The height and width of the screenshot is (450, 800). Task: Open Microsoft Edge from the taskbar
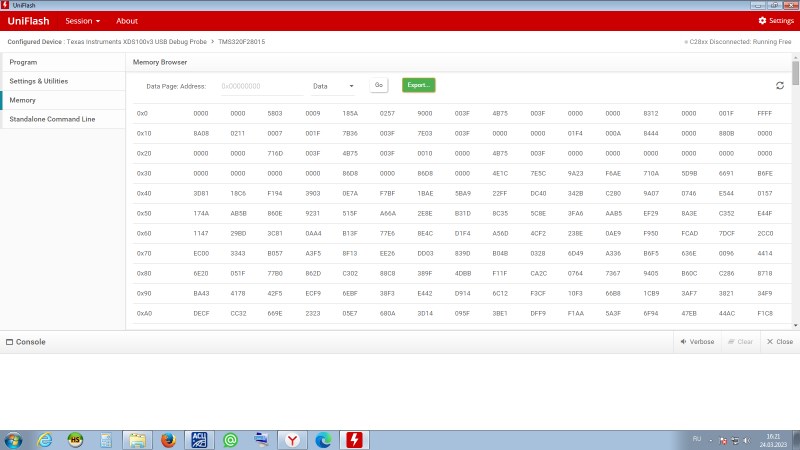click(323, 439)
